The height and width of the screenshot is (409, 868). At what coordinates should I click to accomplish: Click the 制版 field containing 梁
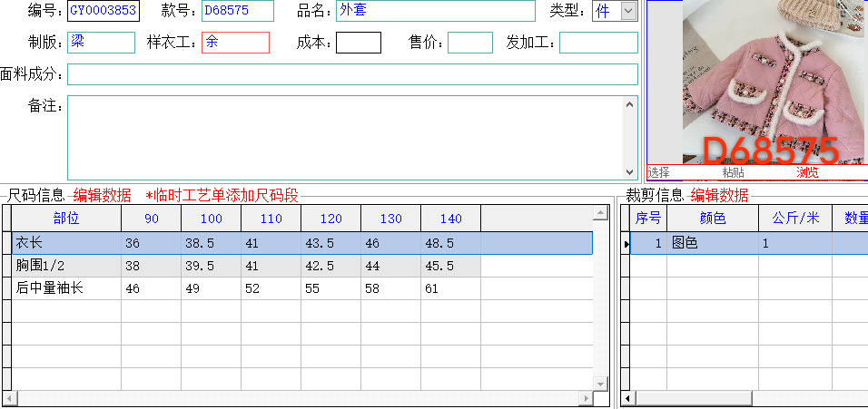(x=101, y=43)
